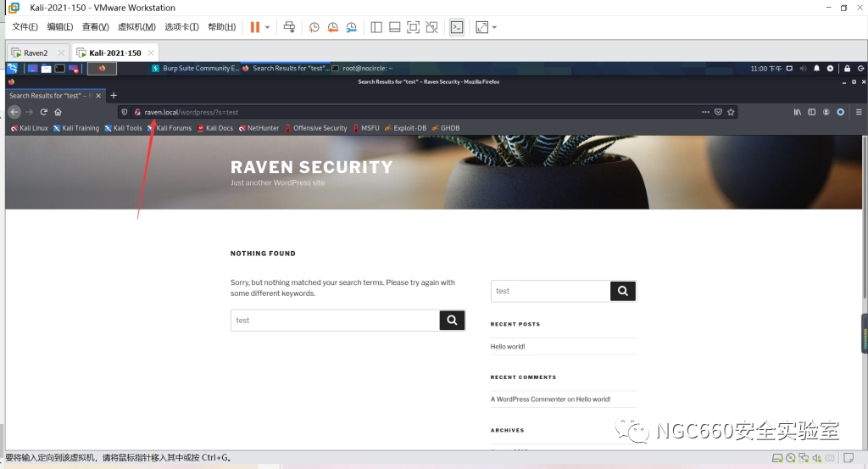This screenshot has width=868, height=469.
Task: Open the Hello world! recent post link
Action: 508,346
